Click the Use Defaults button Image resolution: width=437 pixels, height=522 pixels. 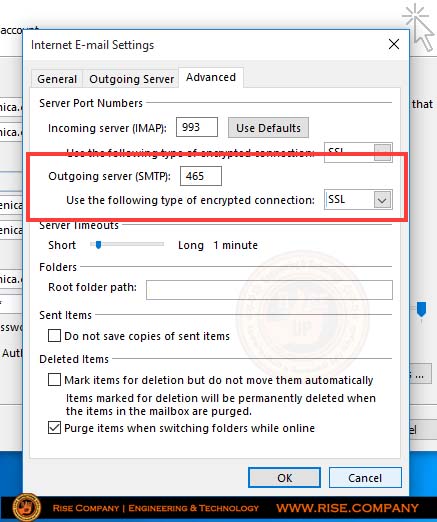pos(268,128)
